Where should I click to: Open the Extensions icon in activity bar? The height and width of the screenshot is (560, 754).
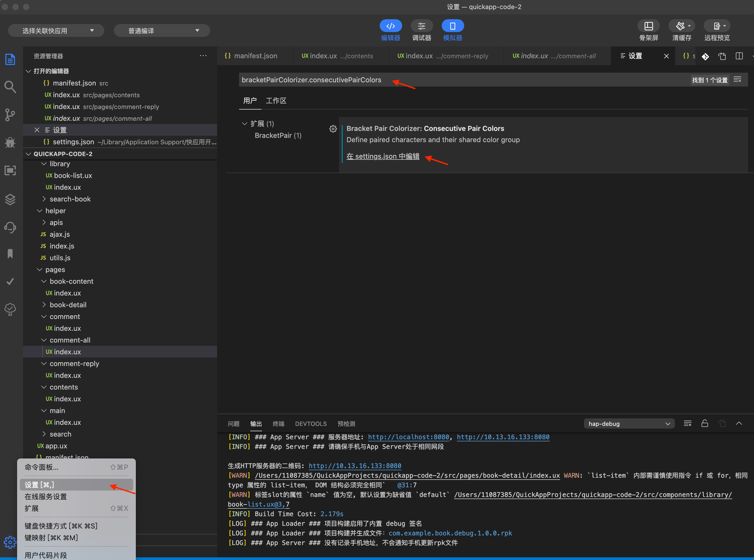(x=10, y=170)
